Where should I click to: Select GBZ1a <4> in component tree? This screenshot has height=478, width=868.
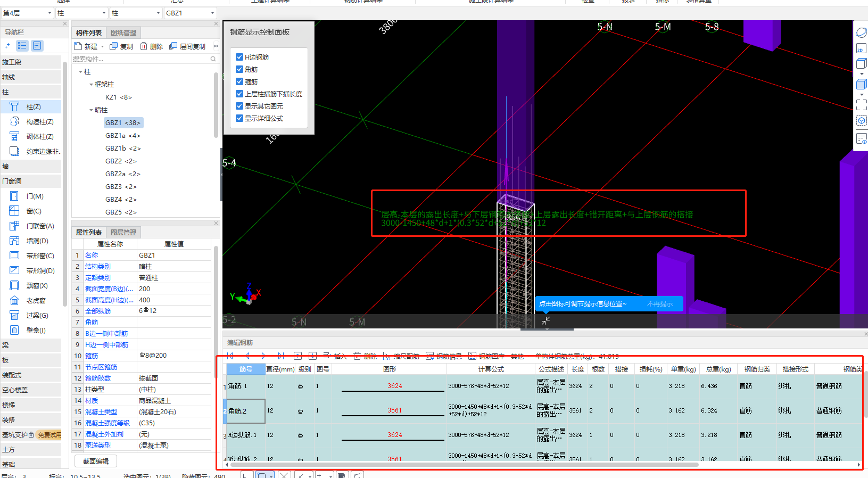(x=123, y=135)
